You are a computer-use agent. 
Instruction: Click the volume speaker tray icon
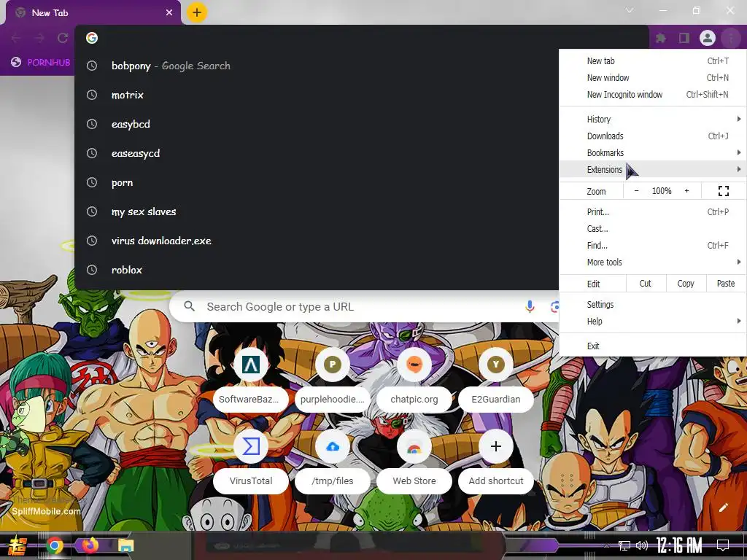click(642, 545)
